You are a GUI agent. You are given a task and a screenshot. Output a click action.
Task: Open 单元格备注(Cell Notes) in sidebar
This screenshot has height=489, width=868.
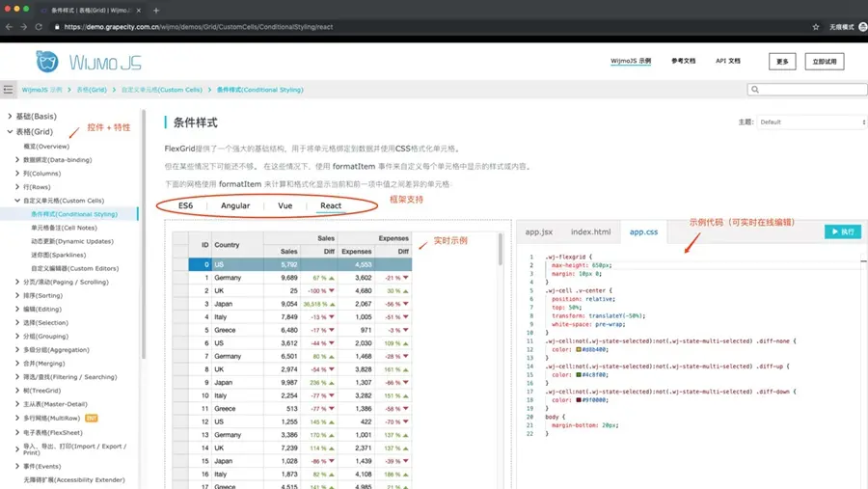click(x=64, y=228)
